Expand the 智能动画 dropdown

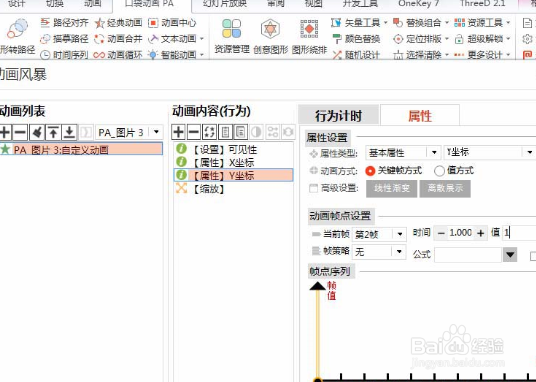(202, 55)
